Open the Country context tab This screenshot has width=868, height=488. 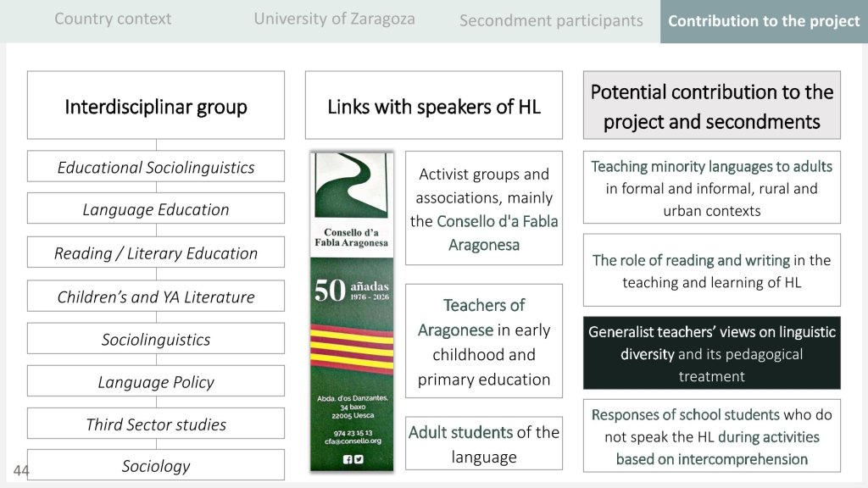point(113,19)
